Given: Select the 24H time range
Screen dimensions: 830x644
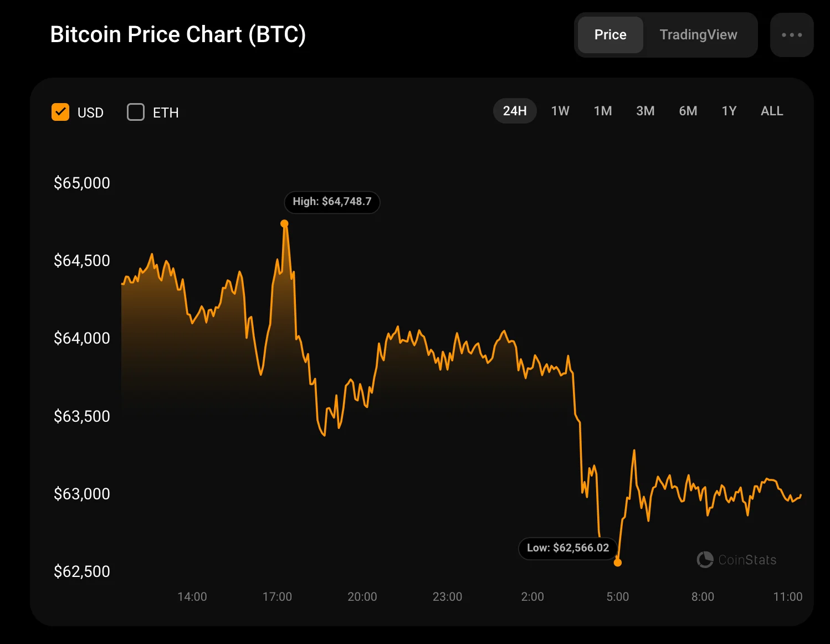Looking at the screenshot, I should point(514,111).
